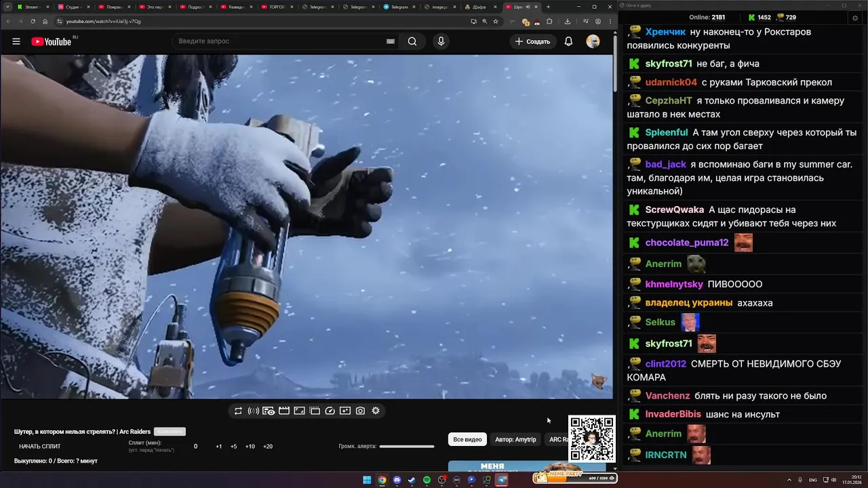Image resolution: width=868 pixels, height=488 pixels.
Task: Click username clint2012 in chat
Action: [666, 364]
